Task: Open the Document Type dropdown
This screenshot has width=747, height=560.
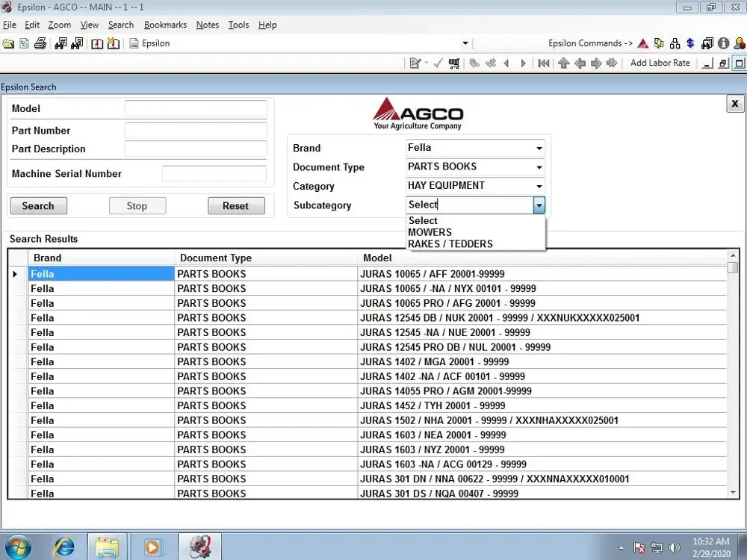Action: pyautogui.click(x=539, y=167)
